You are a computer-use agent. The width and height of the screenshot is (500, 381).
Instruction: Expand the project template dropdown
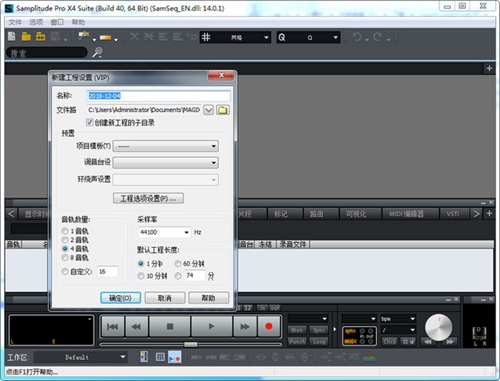tap(166, 146)
